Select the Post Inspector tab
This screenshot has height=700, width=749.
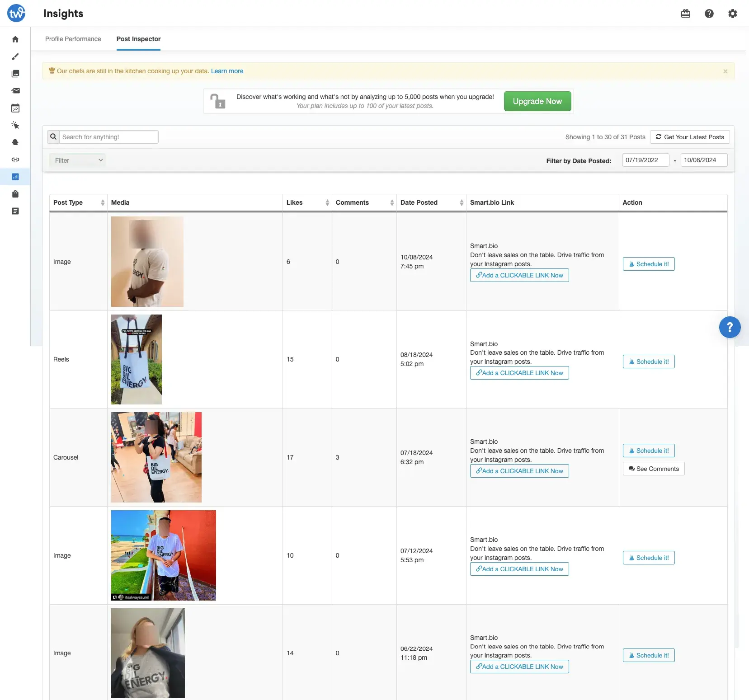138,39
